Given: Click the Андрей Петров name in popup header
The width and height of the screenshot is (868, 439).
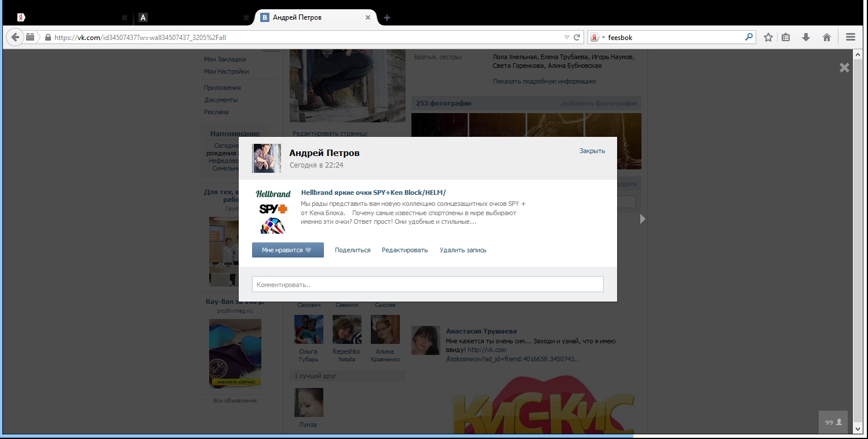Looking at the screenshot, I should 324,153.
